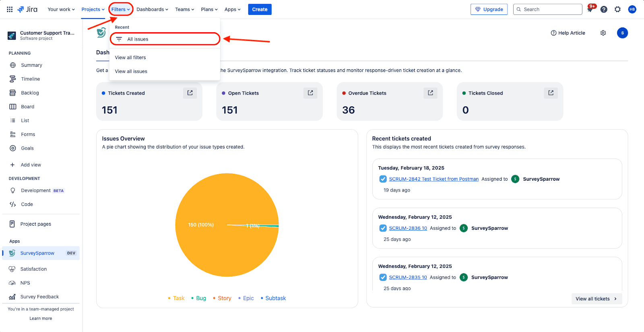Click the help question mark icon
This screenshot has height=332, width=644.
click(x=604, y=9)
